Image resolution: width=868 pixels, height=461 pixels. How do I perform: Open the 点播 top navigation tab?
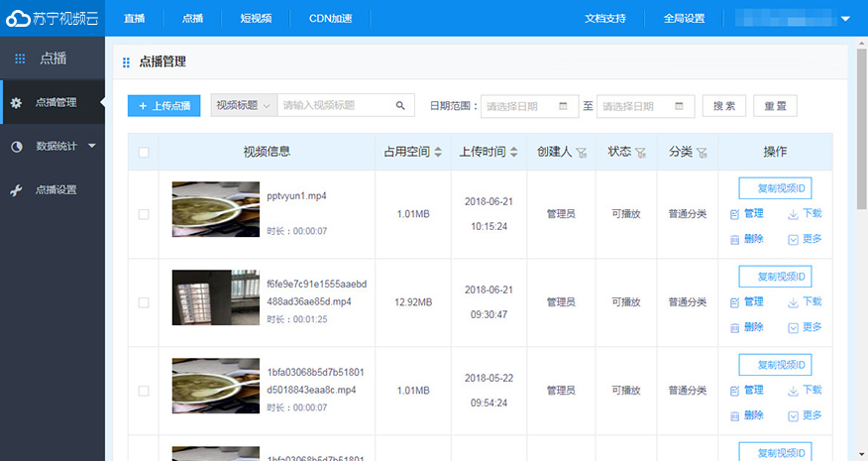[192, 18]
